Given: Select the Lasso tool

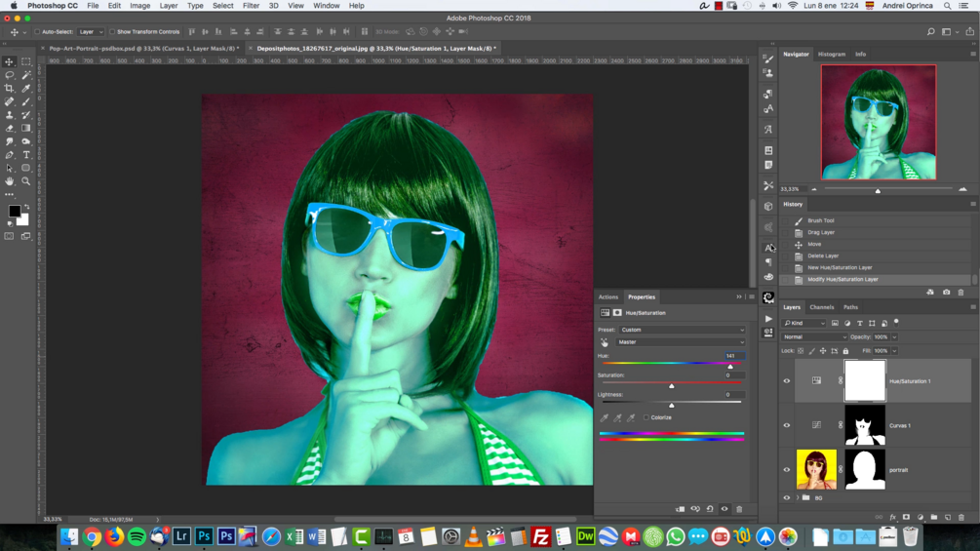Looking at the screenshot, I should (10, 75).
